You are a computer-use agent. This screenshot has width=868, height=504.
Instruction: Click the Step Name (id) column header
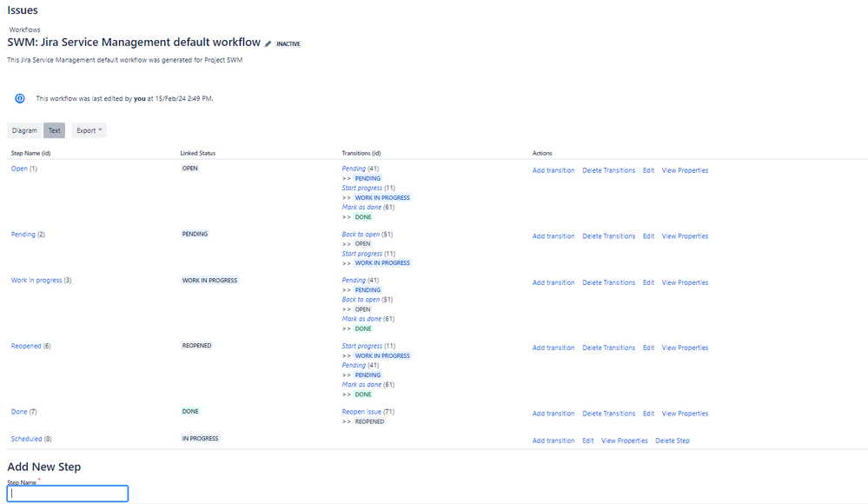31,154
